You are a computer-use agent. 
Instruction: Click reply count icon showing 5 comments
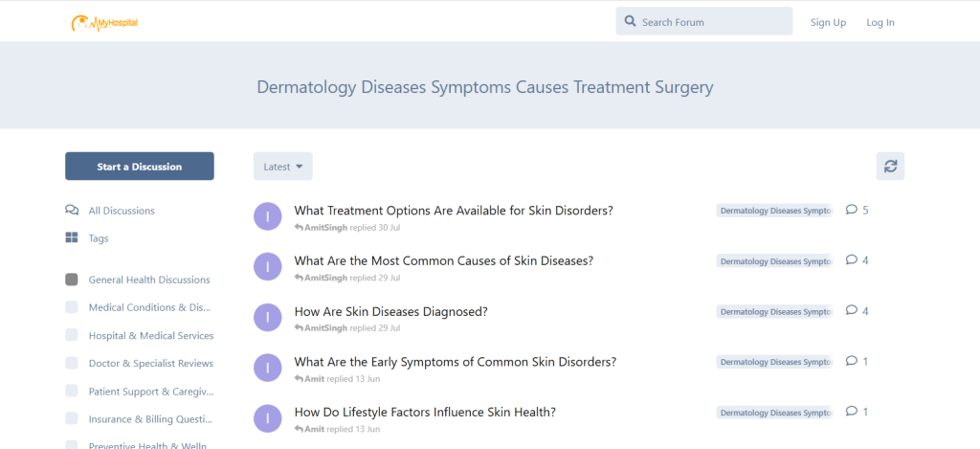click(x=851, y=210)
